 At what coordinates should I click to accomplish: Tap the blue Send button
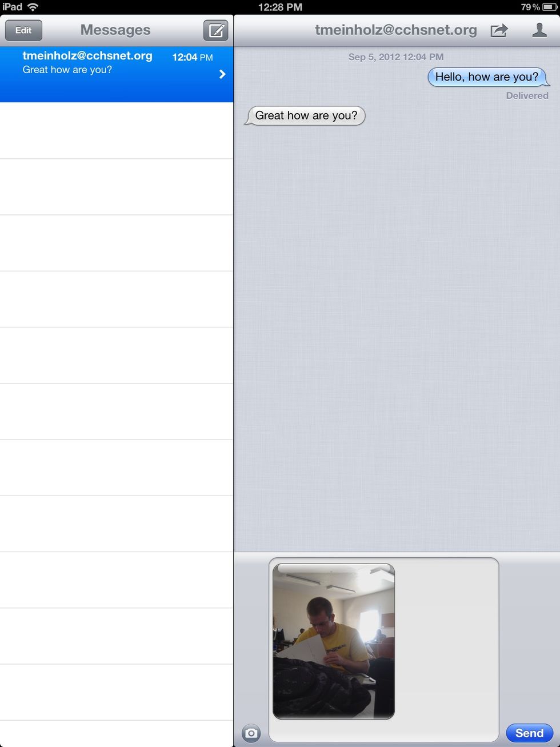pos(529,733)
